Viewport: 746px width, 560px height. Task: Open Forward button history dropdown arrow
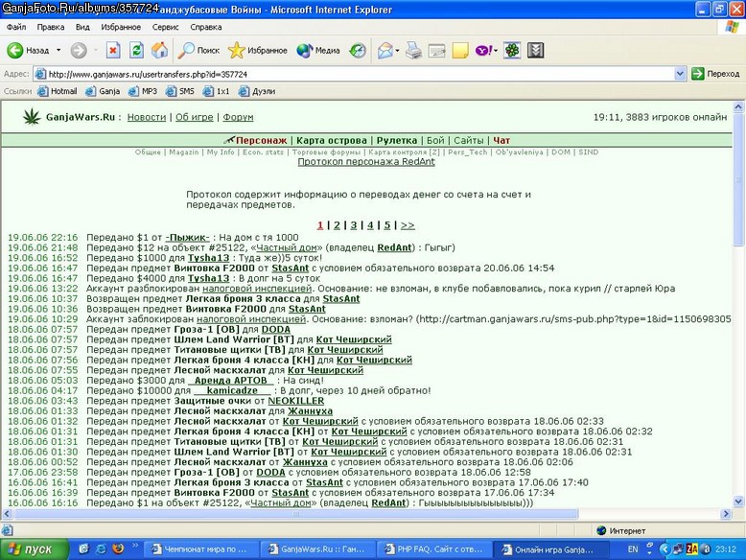(x=96, y=51)
